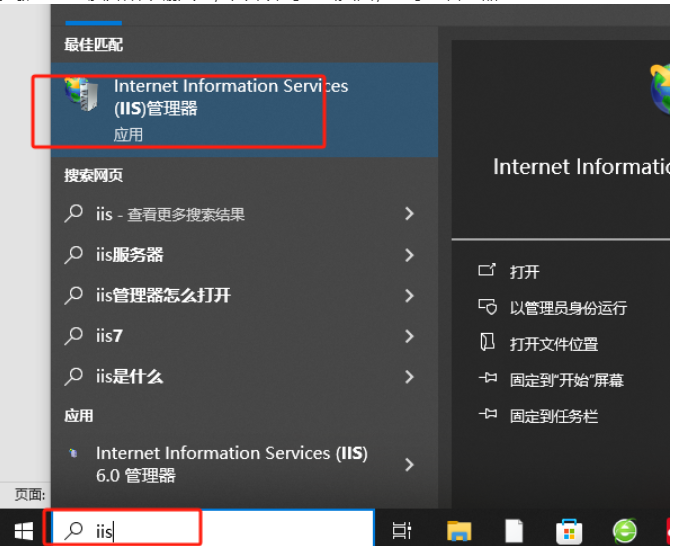Open the Windows Start button
Image resolution: width=675 pixels, height=546 pixels.
coord(24,530)
